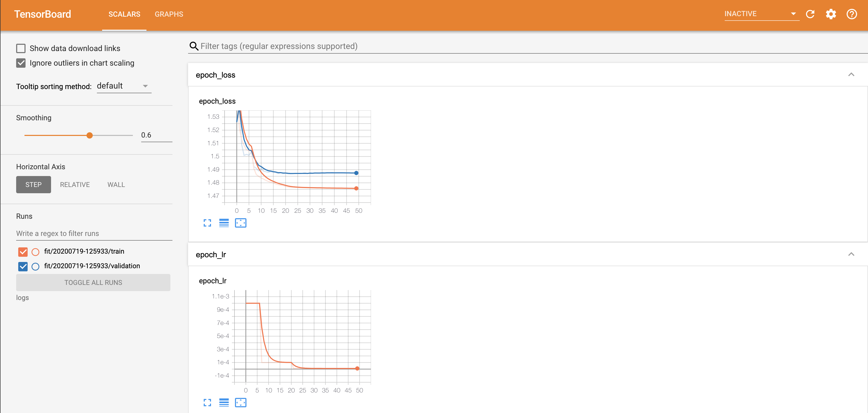Screen dimensions: 868x413
Task: Click the search icon in tag filter
Action: [194, 46]
